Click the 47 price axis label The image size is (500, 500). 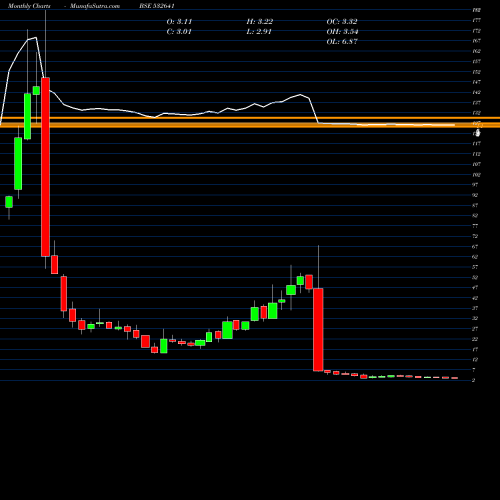475,288
